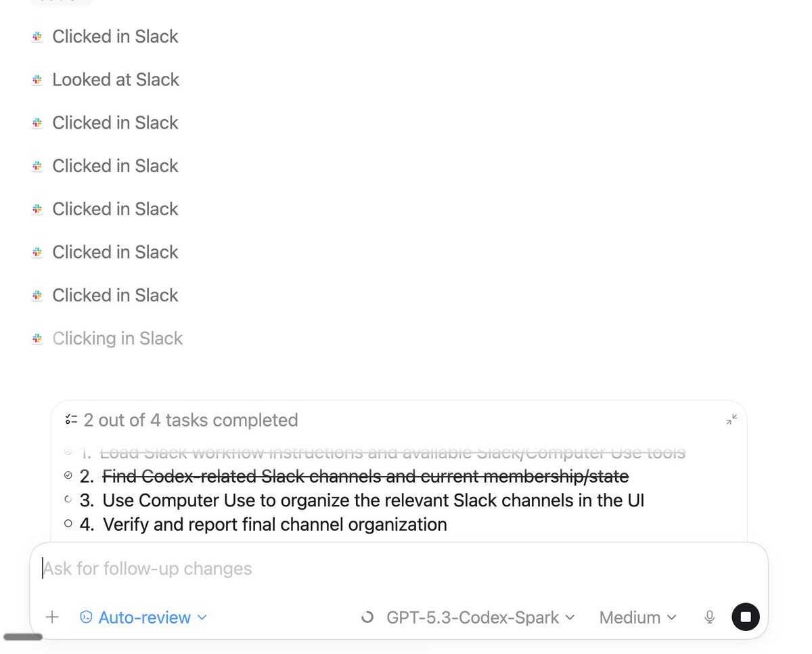Collapse the task list panel

(x=731, y=420)
